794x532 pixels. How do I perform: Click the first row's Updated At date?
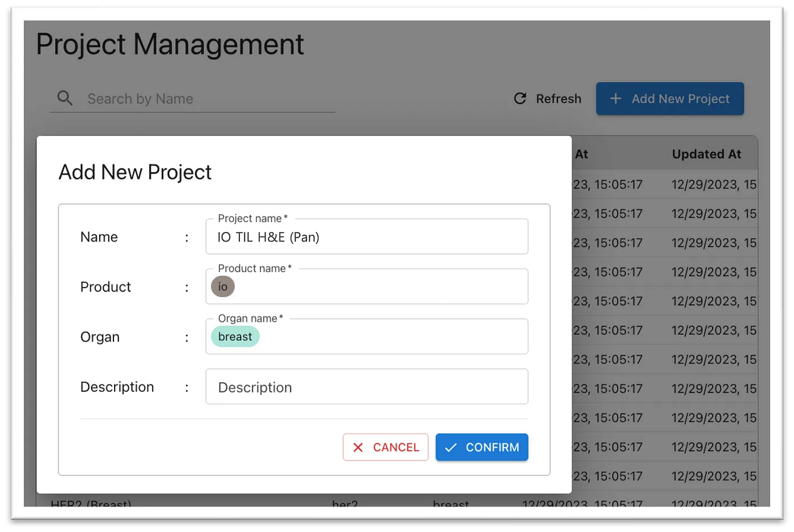713,184
